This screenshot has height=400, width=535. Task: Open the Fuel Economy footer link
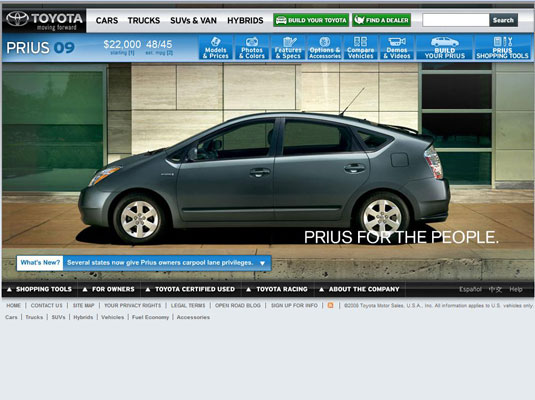(x=150, y=317)
